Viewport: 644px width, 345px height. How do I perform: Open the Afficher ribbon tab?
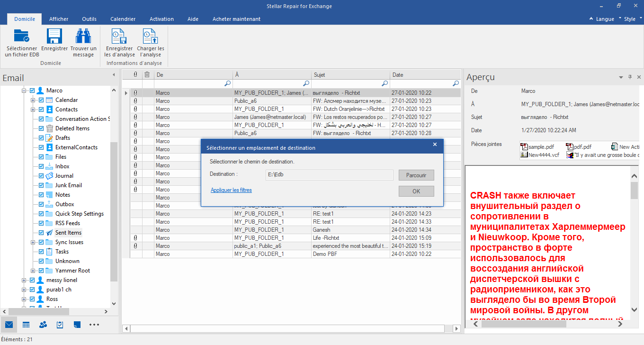click(x=59, y=19)
